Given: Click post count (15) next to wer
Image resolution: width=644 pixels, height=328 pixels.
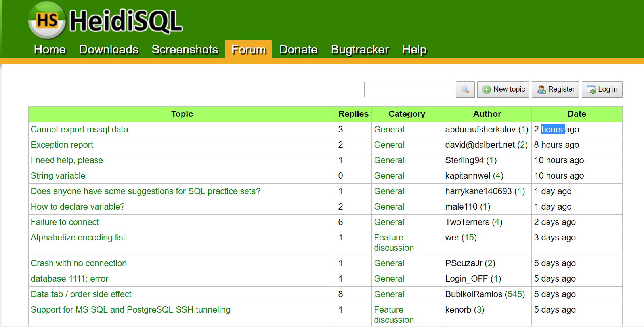Looking at the screenshot, I should (469, 238).
